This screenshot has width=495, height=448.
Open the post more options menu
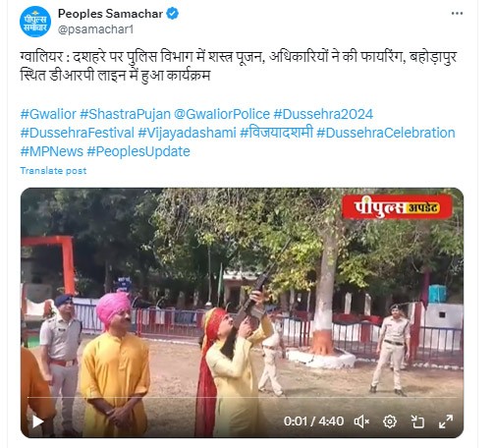(x=457, y=14)
